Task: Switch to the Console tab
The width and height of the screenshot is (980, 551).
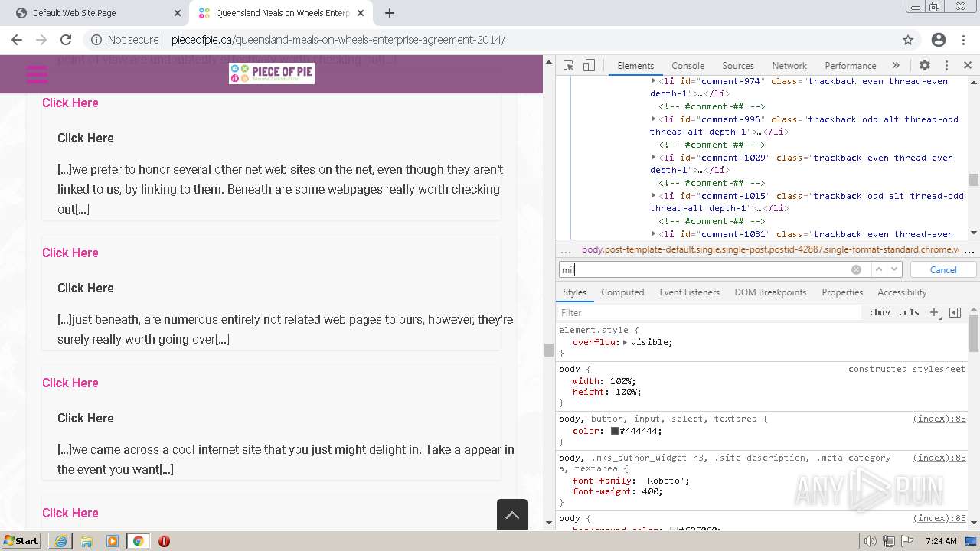Action: pos(688,66)
